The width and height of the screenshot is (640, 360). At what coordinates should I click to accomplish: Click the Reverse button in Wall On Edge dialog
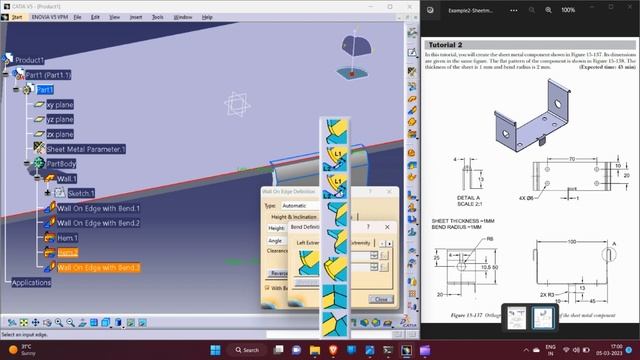tap(279, 273)
